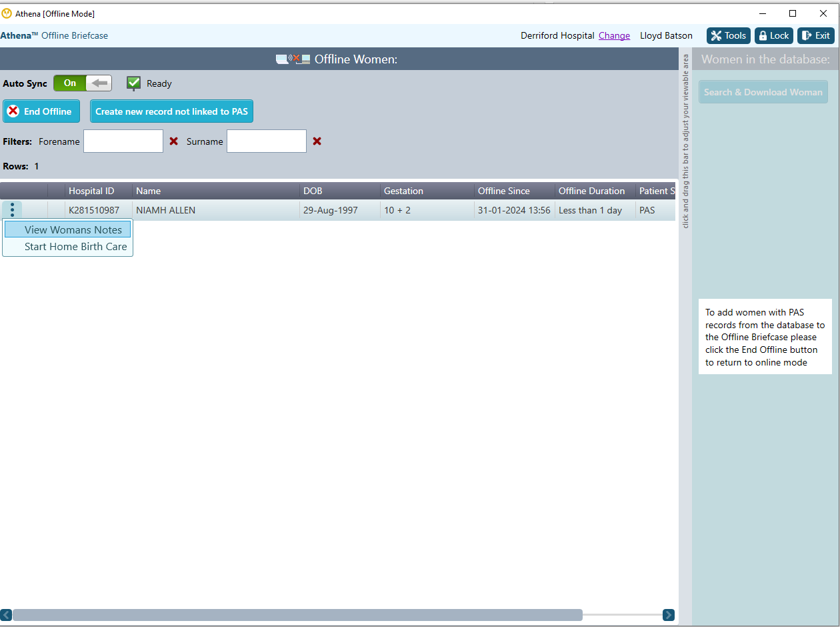Click the offline sync status icon in header
This screenshot has height=627, width=840.
coord(293,59)
